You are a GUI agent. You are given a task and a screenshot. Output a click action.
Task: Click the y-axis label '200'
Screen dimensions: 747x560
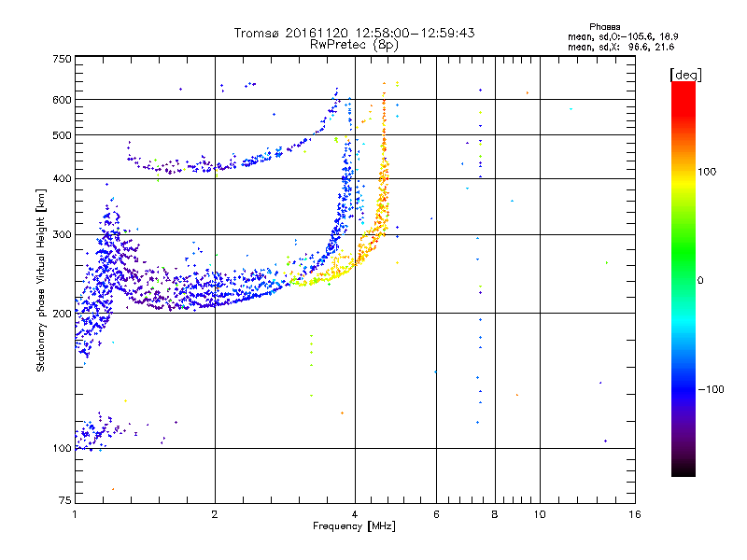click(x=62, y=314)
